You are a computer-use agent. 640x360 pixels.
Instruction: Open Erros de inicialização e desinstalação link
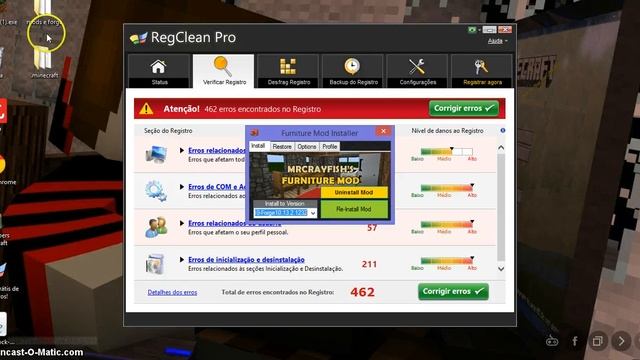[x=246, y=260]
